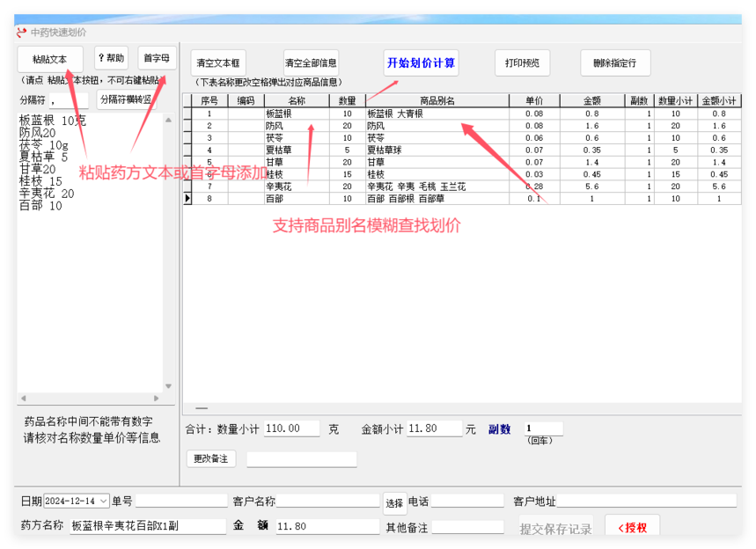The height and width of the screenshot is (549, 756).
Task: Click the prescription text box's scroll-down arrow
Action: point(168,386)
